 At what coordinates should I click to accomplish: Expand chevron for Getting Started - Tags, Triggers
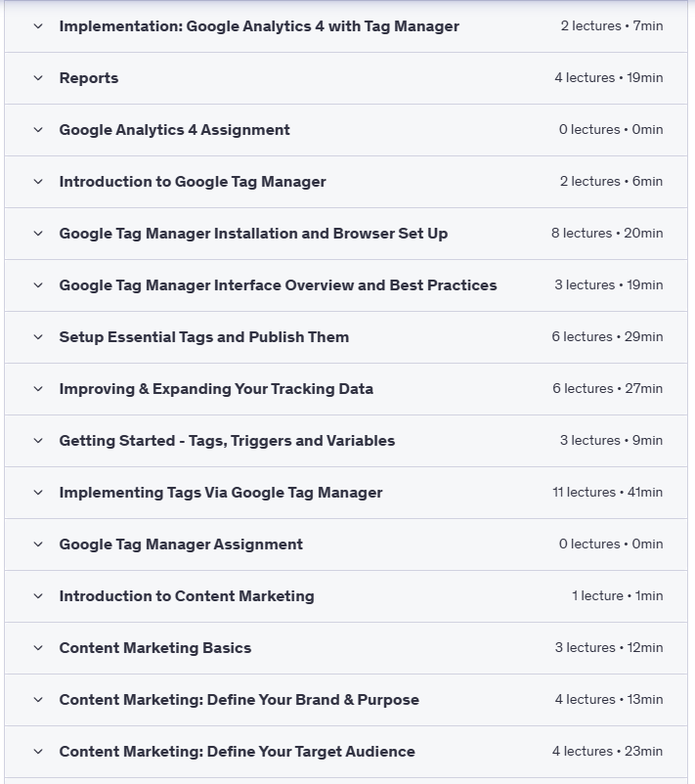pyautogui.click(x=38, y=441)
